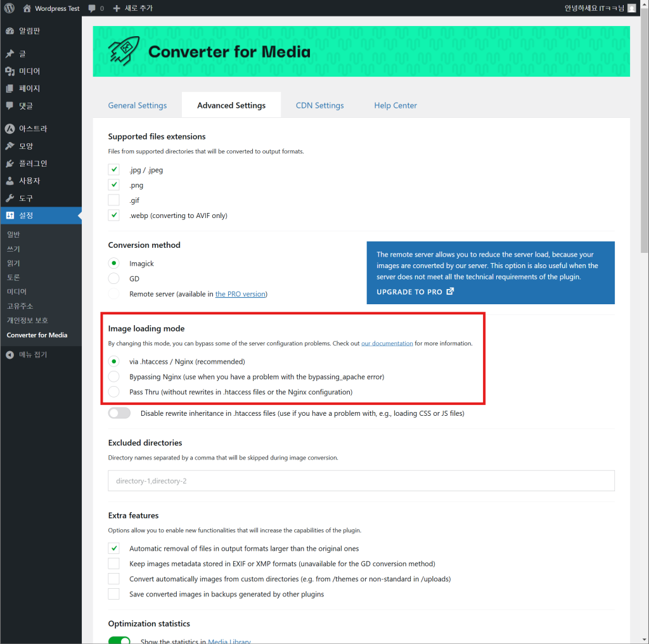649x644 pixels.
Task: Select the GD conversion method
Action: tap(114, 278)
